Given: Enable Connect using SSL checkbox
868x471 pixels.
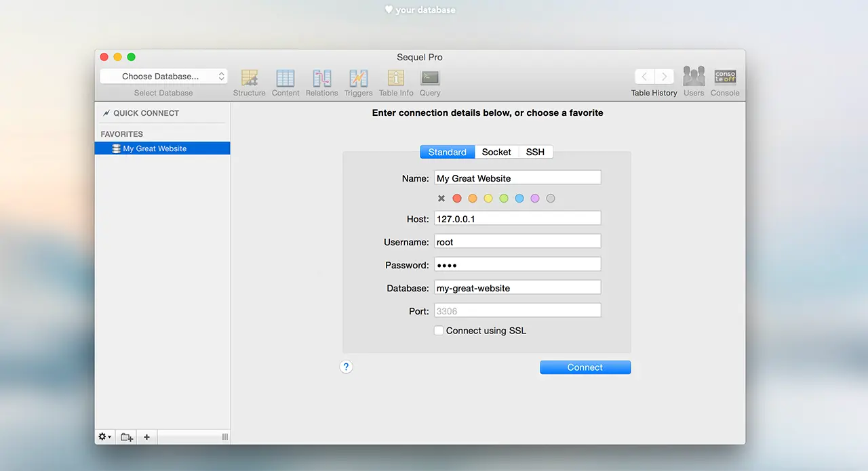Looking at the screenshot, I should (x=439, y=331).
